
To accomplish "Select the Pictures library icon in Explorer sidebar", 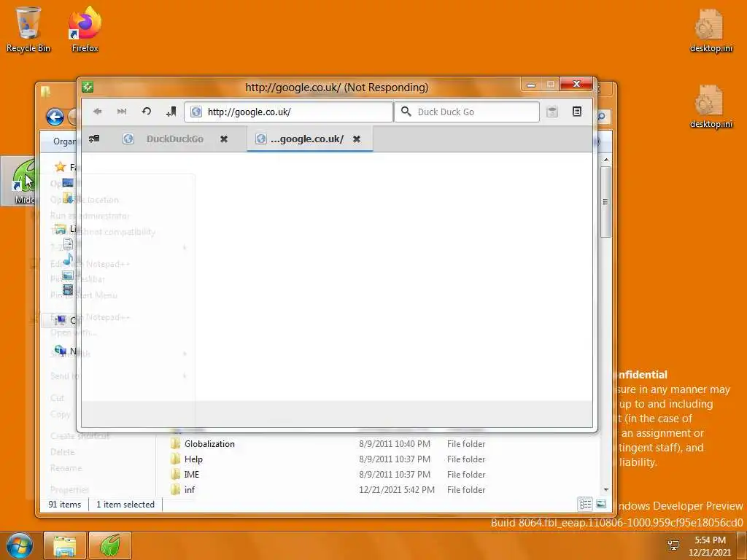I will point(68,275).
